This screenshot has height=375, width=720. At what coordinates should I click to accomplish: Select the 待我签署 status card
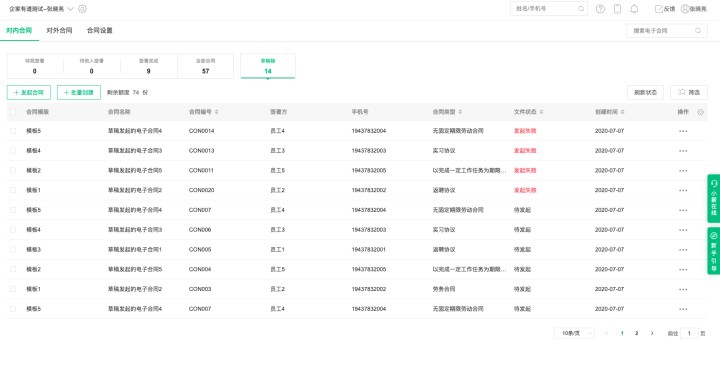35,66
